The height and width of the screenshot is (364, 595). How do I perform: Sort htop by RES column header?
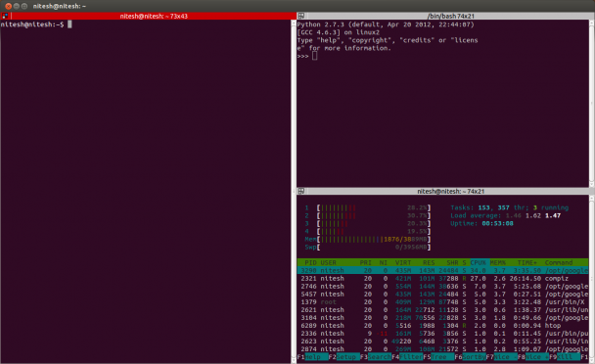pyautogui.click(x=429, y=262)
